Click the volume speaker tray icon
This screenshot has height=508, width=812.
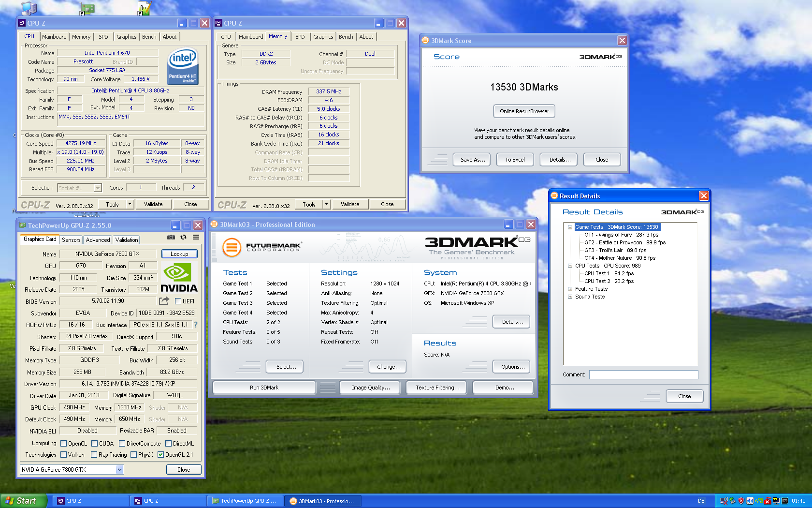coord(750,501)
